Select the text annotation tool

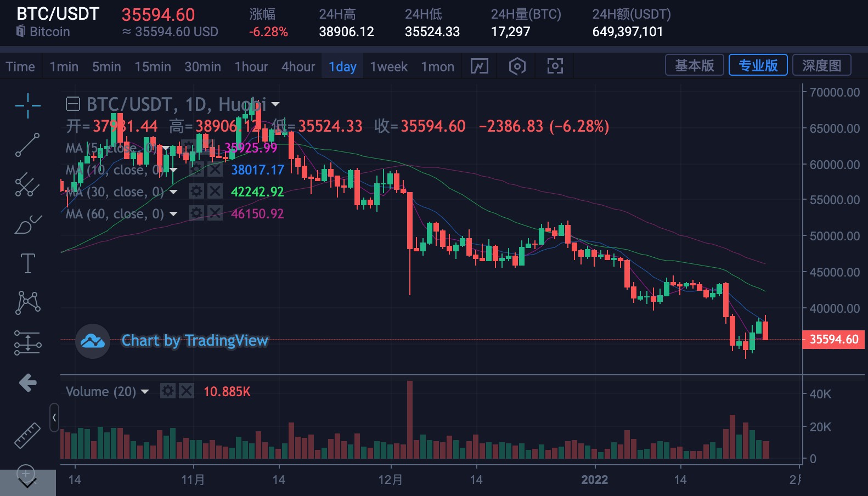[x=27, y=263]
